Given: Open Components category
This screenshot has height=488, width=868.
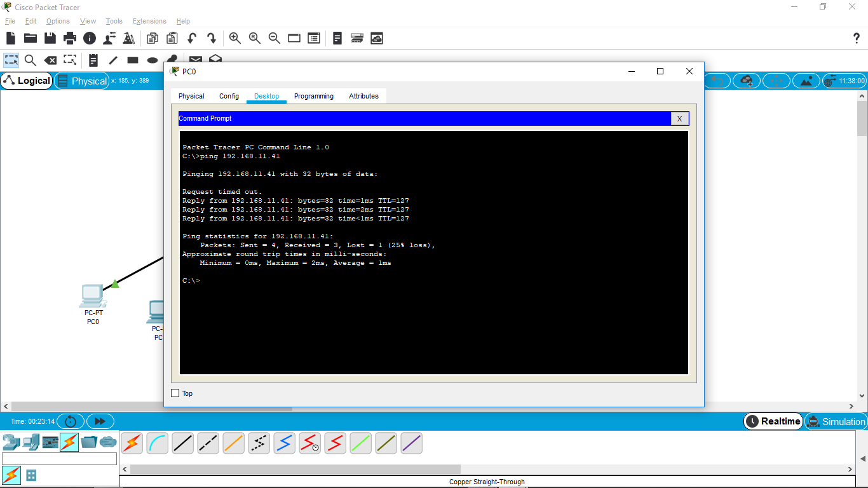Looking at the screenshot, I should click(x=50, y=442).
